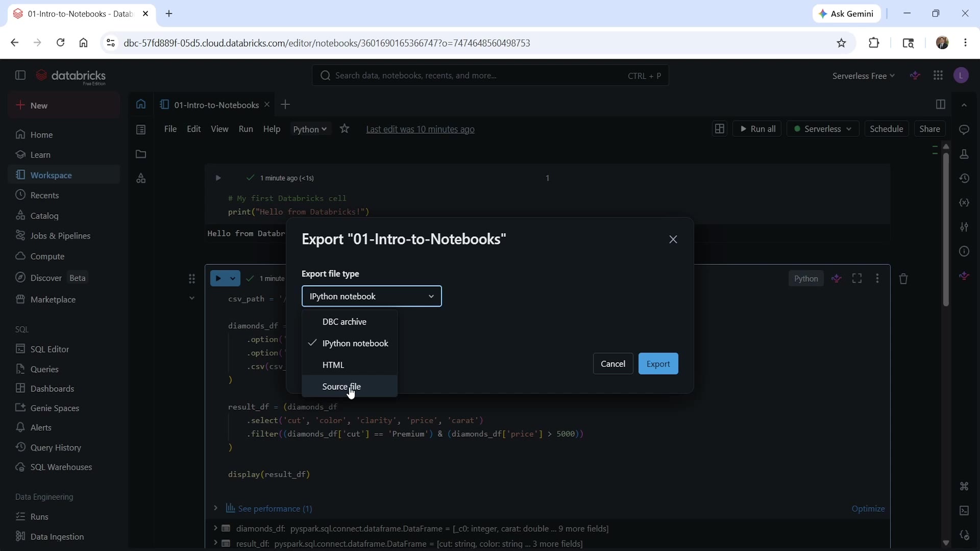Open Jobs & Pipelines section
The width and height of the screenshot is (980, 551).
64,236
